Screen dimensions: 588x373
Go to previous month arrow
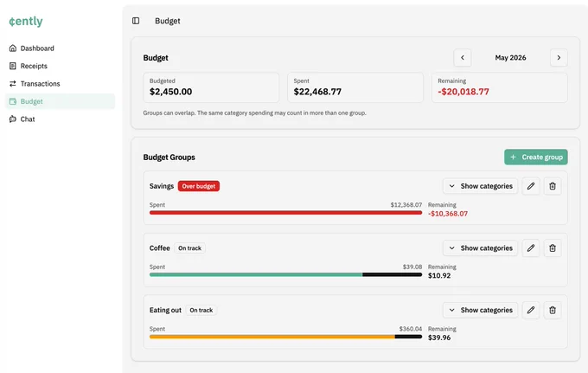(463, 57)
